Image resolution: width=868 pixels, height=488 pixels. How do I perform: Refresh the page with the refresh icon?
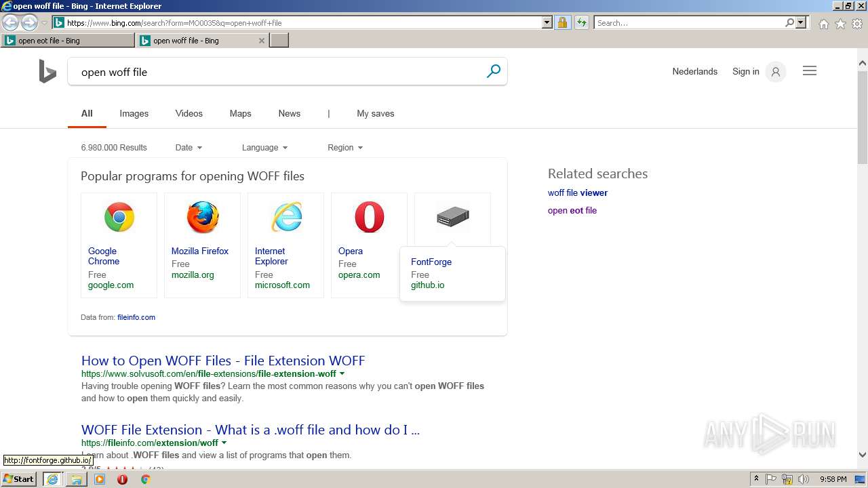[x=582, y=22]
